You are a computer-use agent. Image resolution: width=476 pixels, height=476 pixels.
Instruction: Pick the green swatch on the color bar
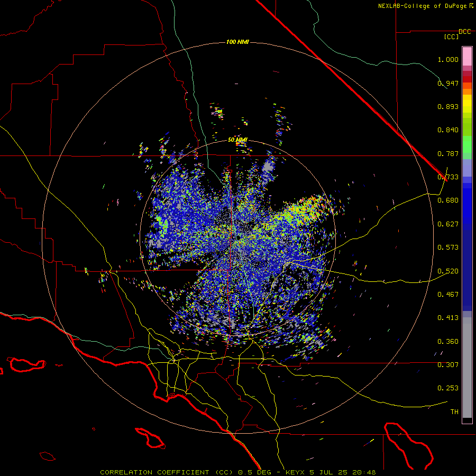pos(467,144)
